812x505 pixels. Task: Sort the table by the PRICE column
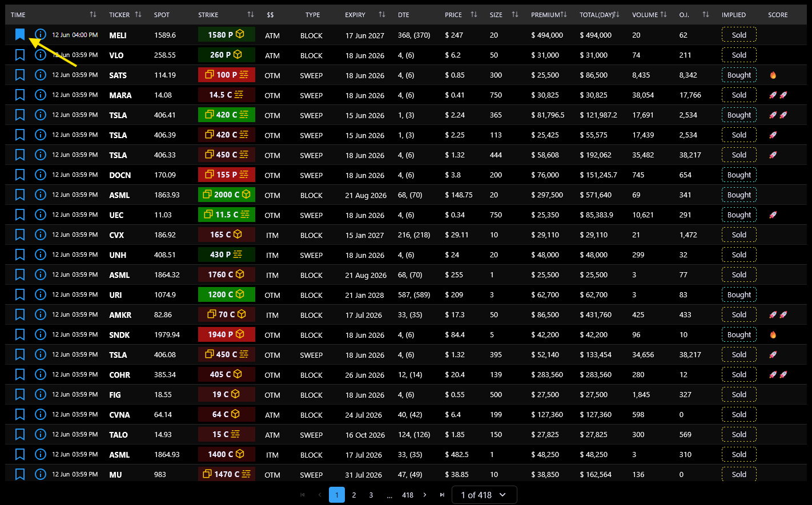(x=473, y=14)
